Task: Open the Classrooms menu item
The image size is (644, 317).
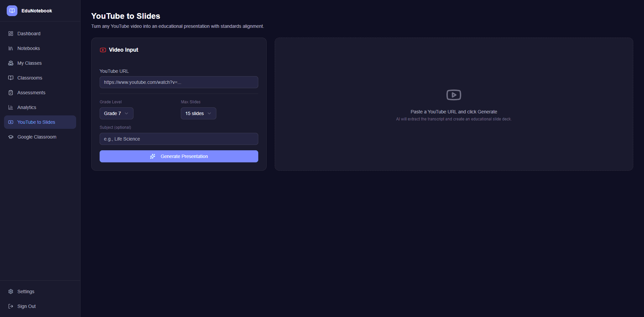Action: click(x=30, y=78)
